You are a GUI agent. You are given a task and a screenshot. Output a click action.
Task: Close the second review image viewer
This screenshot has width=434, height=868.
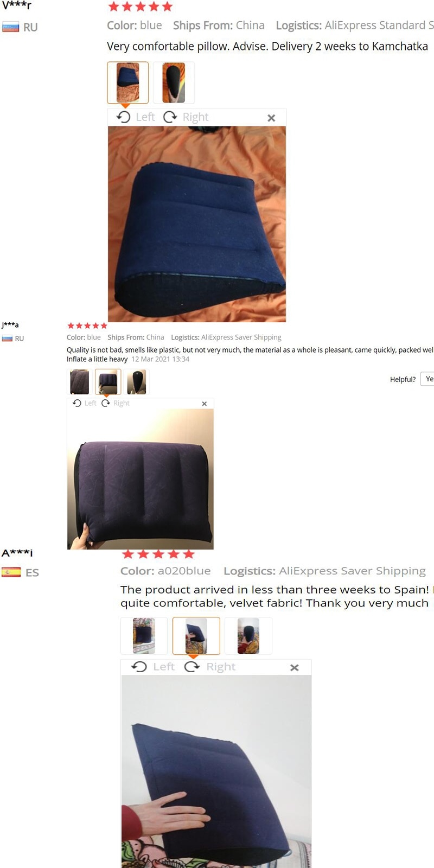205,404
